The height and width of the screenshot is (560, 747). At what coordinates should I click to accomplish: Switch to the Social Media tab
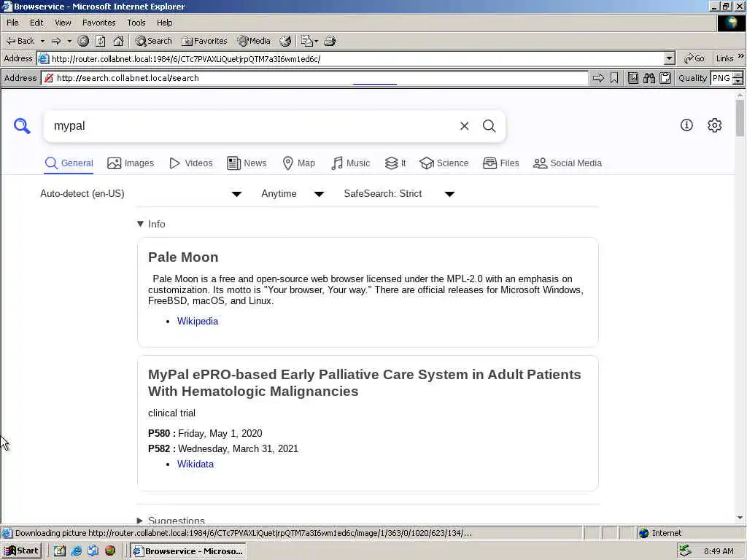click(x=568, y=163)
